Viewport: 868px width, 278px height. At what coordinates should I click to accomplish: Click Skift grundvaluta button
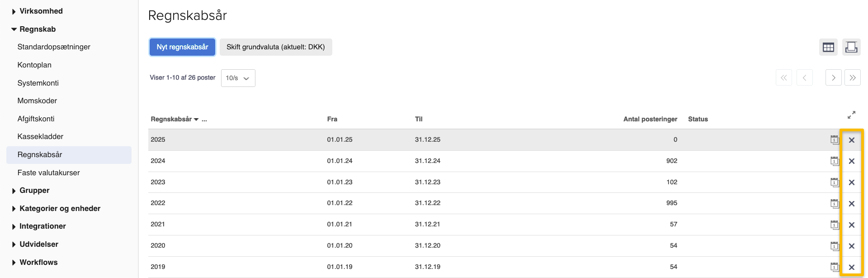(275, 47)
